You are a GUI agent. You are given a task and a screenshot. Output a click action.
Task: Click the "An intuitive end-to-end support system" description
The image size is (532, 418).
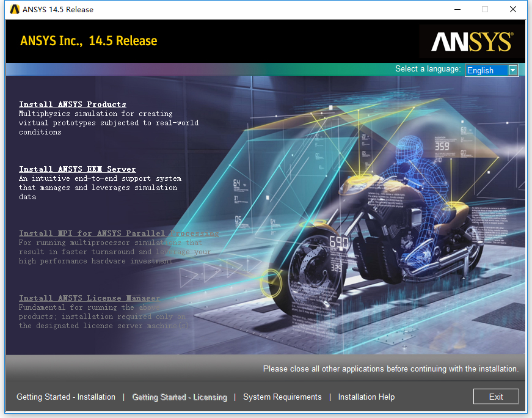click(100, 188)
